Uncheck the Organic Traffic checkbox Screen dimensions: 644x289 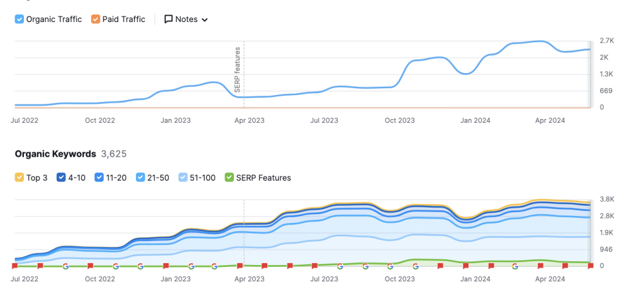point(19,20)
